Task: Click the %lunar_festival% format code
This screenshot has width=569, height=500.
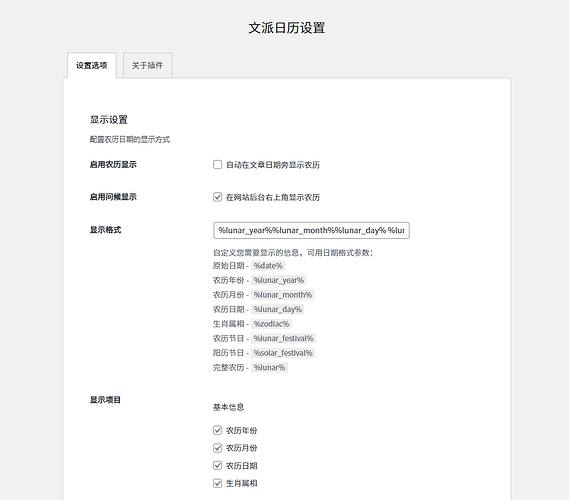Action: coord(283,338)
